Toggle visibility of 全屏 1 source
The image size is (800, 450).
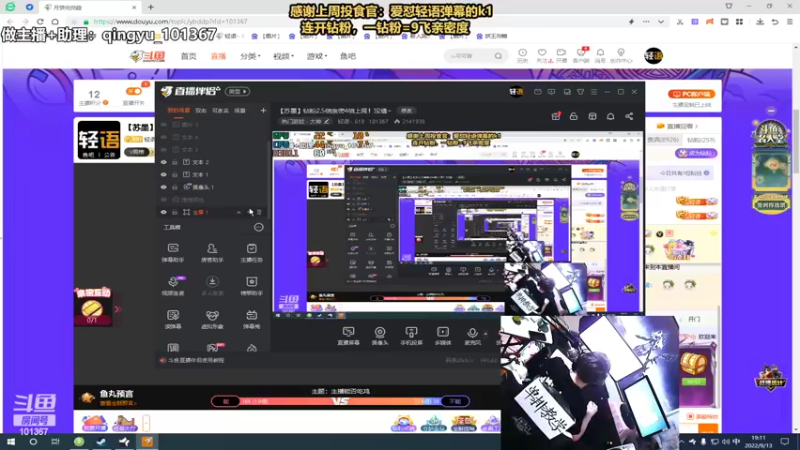(164, 212)
